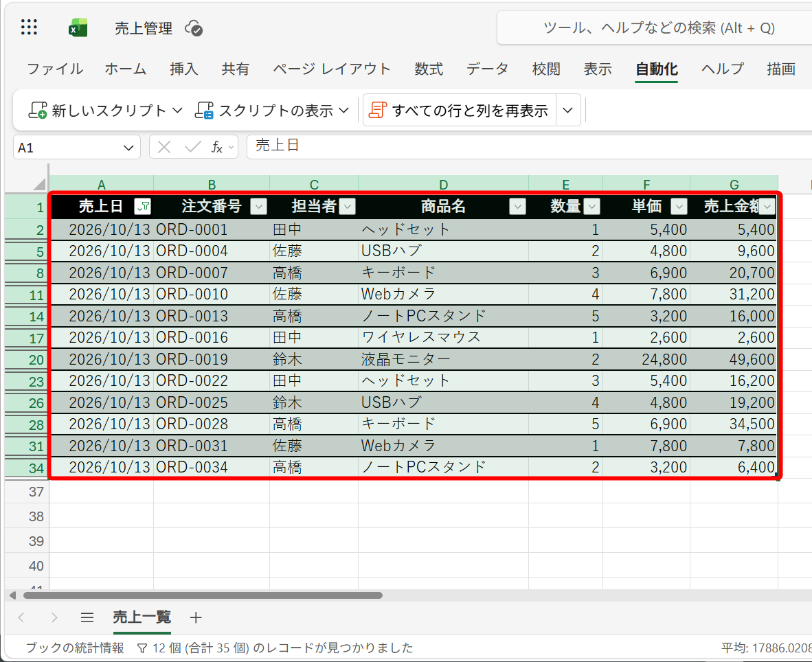Click the cloud saved status icon

coord(194,28)
